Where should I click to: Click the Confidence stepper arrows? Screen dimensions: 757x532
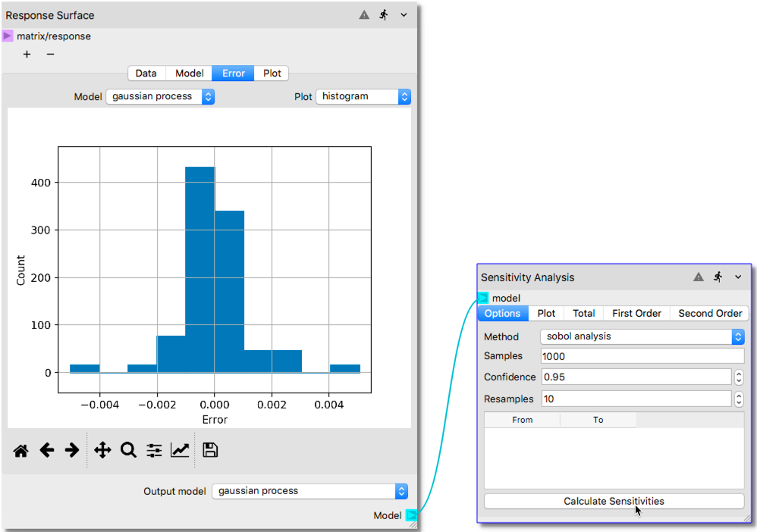(739, 377)
